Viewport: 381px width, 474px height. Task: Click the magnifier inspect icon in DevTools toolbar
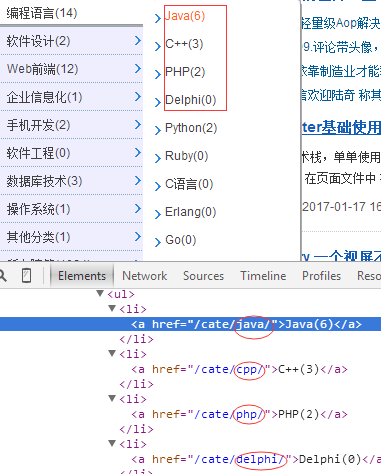[3, 276]
